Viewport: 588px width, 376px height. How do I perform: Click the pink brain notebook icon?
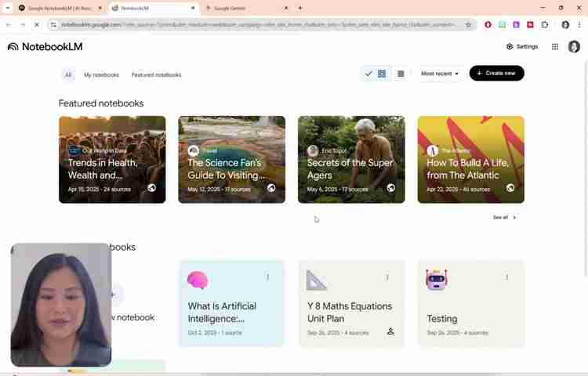point(198,280)
